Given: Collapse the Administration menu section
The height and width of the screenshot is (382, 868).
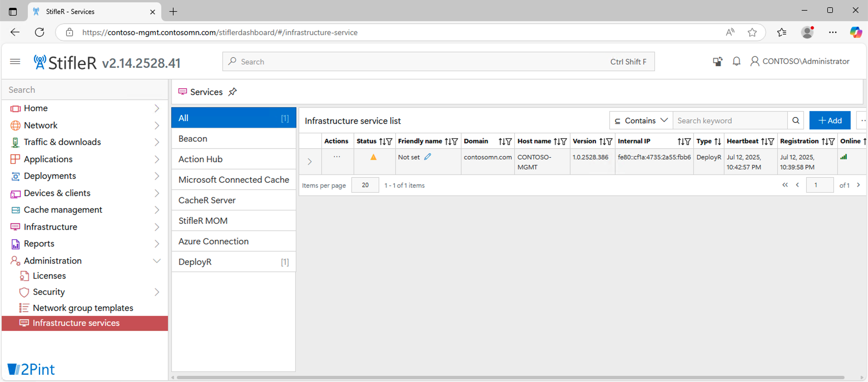Looking at the screenshot, I should pos(157,261).
